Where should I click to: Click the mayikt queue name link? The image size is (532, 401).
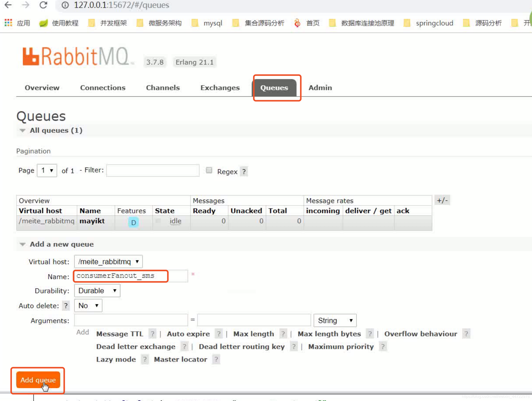point(92,221)
